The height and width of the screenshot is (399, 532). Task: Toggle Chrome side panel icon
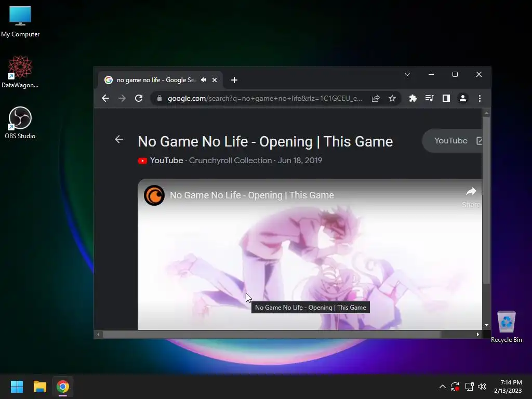tap(446, 98)
